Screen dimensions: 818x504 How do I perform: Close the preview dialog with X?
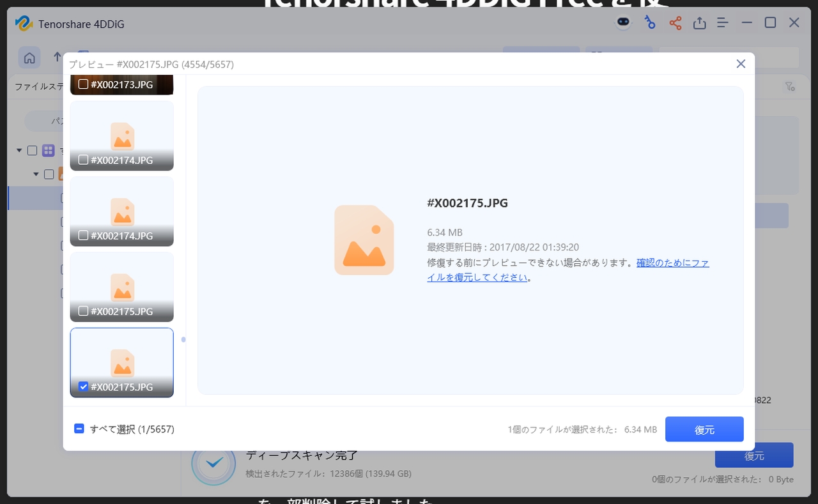point(741,64)
